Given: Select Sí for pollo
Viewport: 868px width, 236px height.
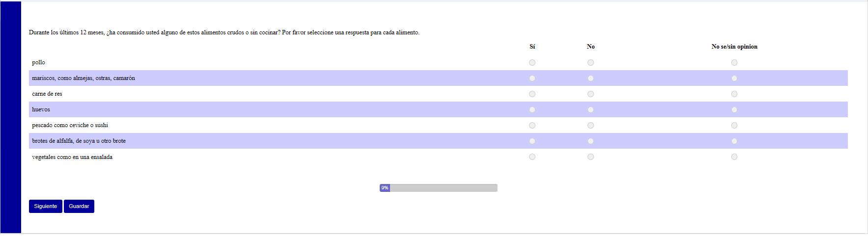Looking at the screenshot, I should 532,63.
